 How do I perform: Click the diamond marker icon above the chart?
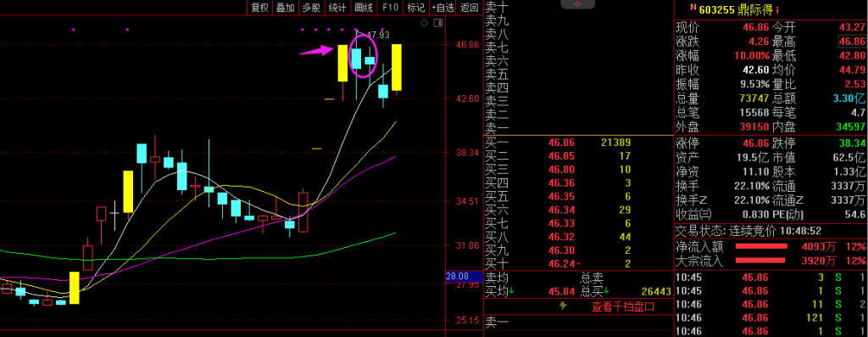point(424,23)
